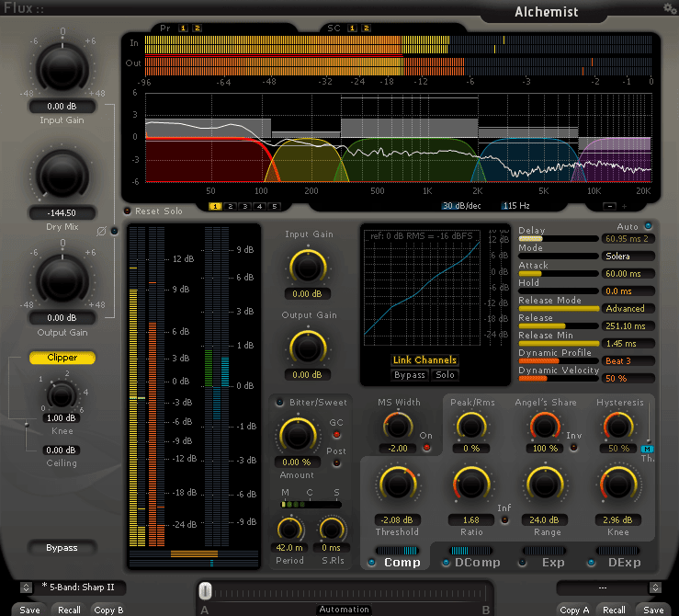Viewport: 679px width, 616px height.
Task: Open the 5-Band: Sharp II preset name
Action: [x=80, y=587]
